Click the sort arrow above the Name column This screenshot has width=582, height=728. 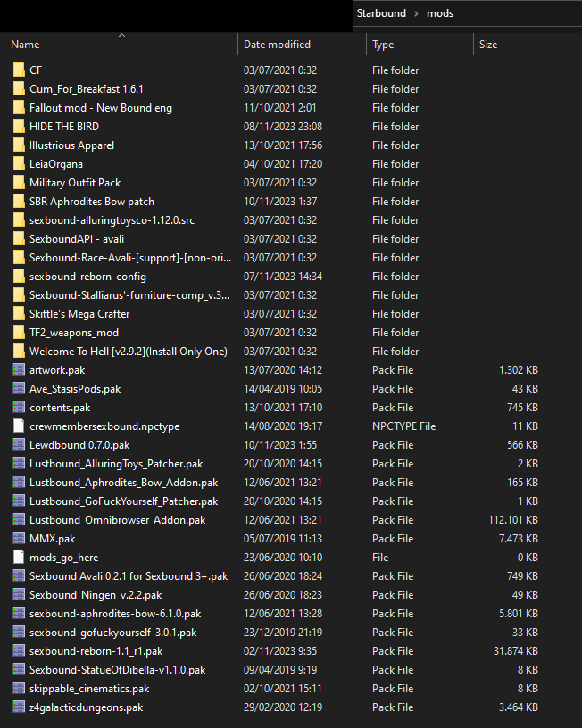[121, 36]
